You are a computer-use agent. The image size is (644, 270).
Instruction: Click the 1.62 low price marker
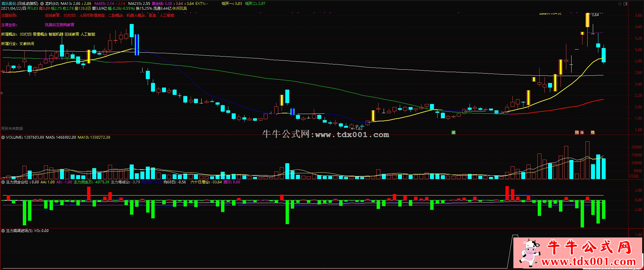[359, 128]
